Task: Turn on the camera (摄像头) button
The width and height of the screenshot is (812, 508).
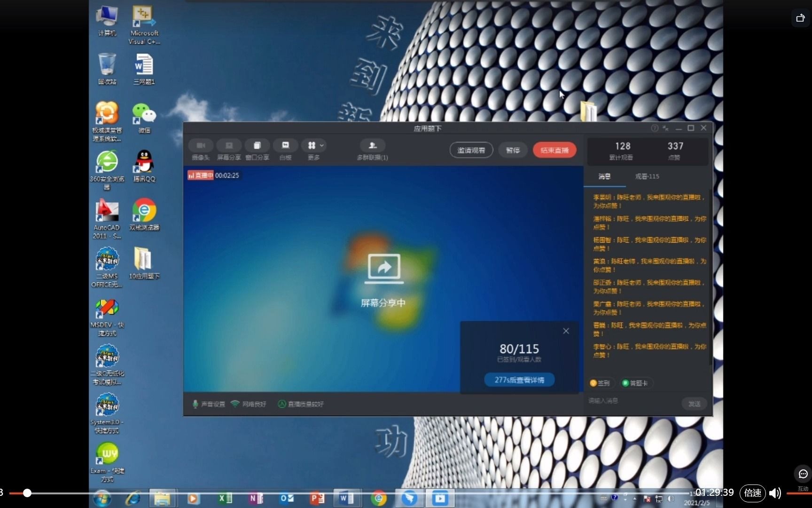Action: coord(201,150)
